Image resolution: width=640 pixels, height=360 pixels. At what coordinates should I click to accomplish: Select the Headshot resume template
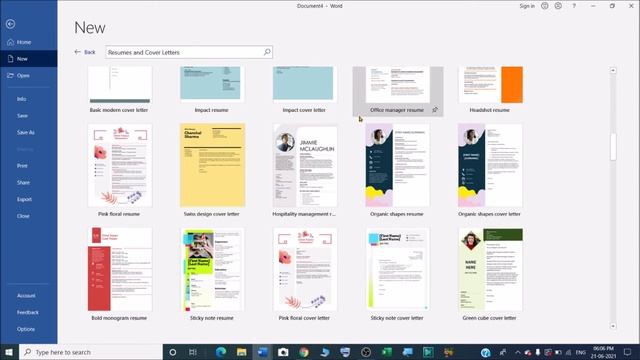point(490,90)
